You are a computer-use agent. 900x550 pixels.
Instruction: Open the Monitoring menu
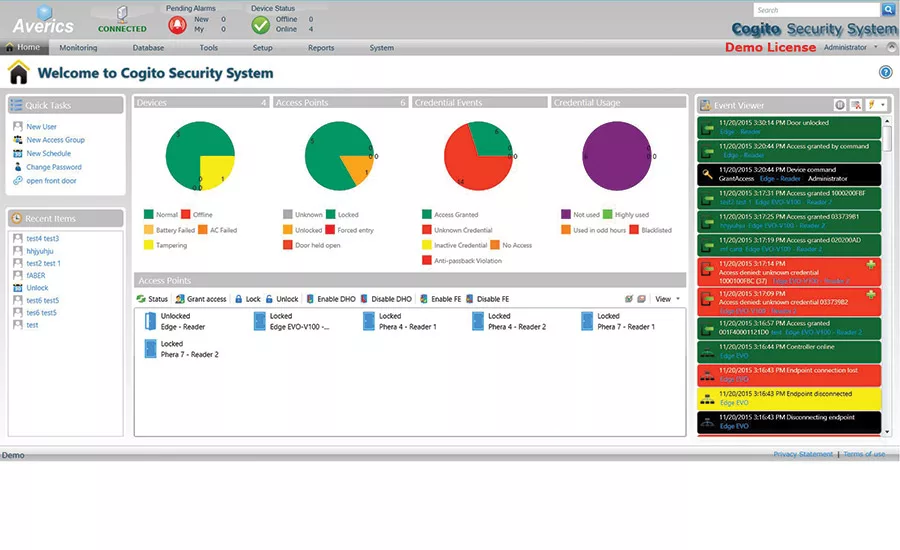tap(78, 48)
